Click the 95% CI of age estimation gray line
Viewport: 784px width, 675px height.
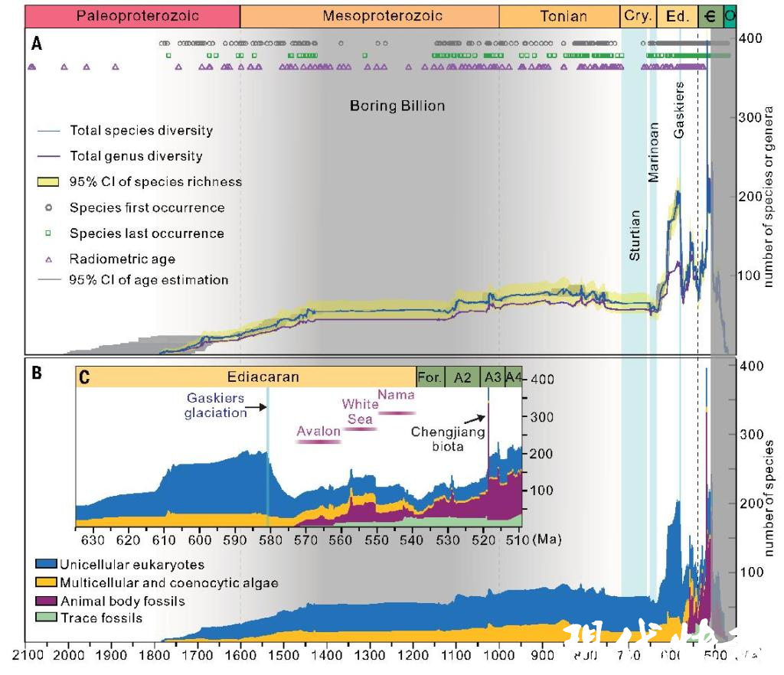pyautogui.click(x=47, y=280)
